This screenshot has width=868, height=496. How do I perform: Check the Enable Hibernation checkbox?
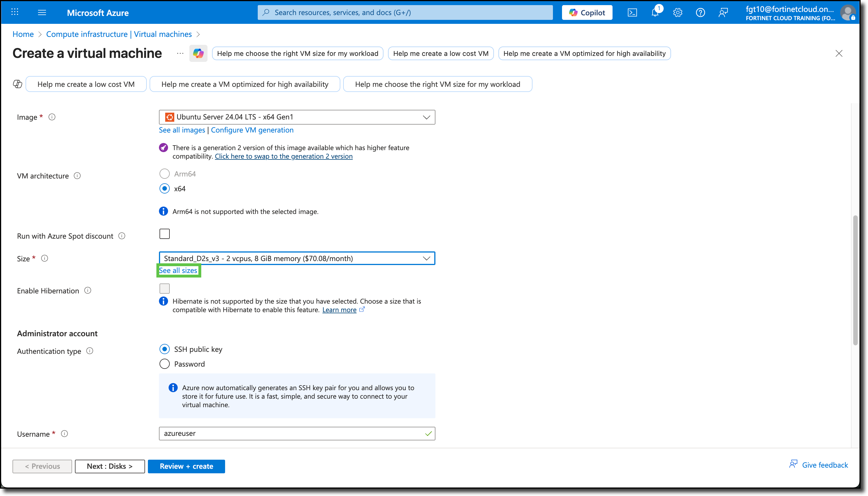pos(165,288)
